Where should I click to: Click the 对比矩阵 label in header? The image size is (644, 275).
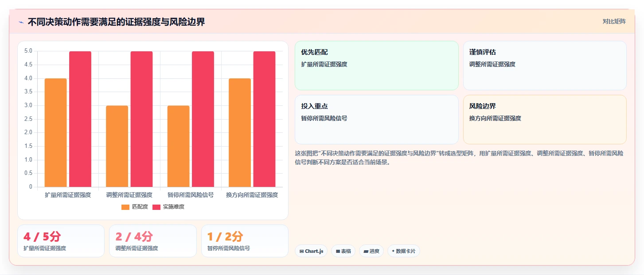click(x=614, y=22)
